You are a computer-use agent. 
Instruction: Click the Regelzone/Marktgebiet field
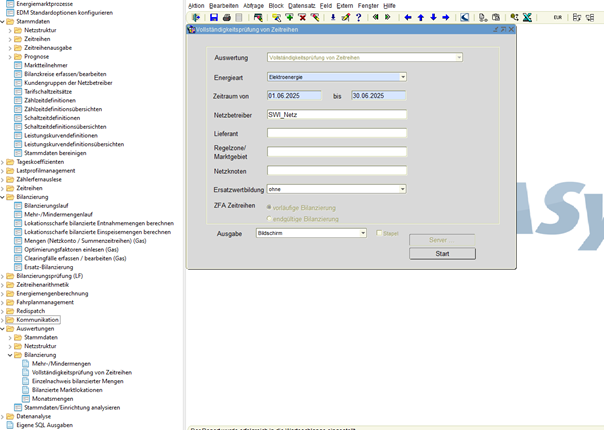337,151
